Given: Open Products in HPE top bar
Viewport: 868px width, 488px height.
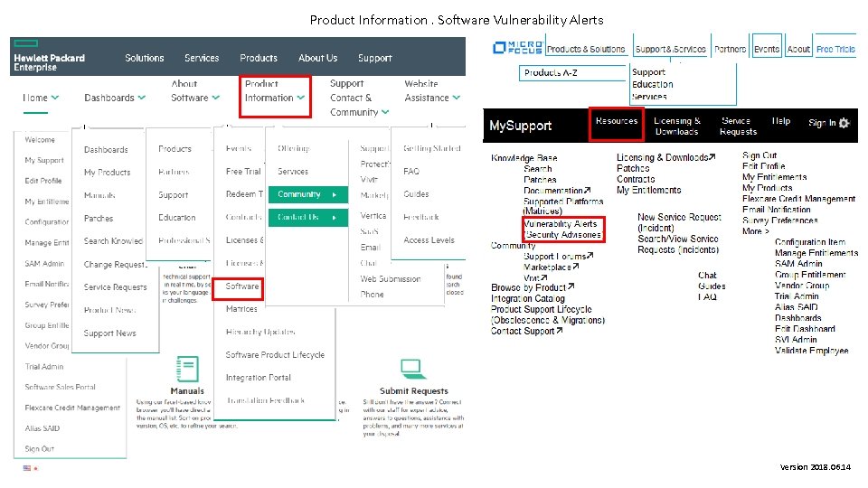Looking at the screenshot, I should (x=259, y=58).
